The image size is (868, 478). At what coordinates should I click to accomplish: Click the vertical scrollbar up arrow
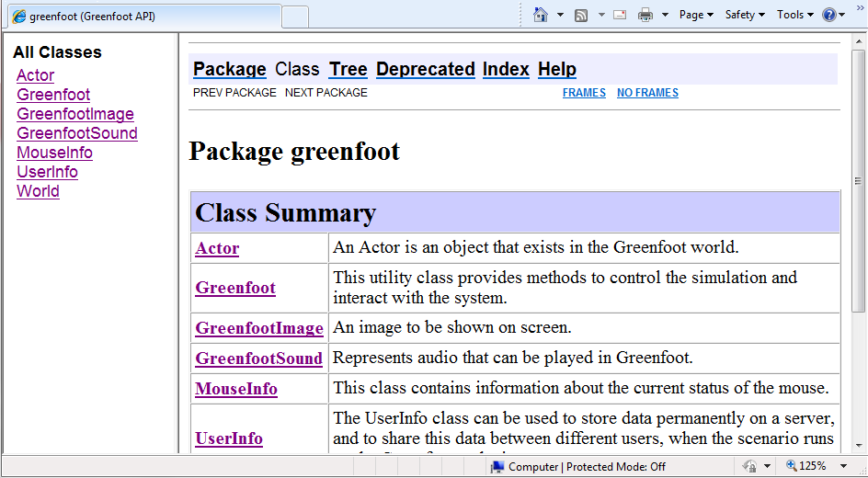click(859, 41)
